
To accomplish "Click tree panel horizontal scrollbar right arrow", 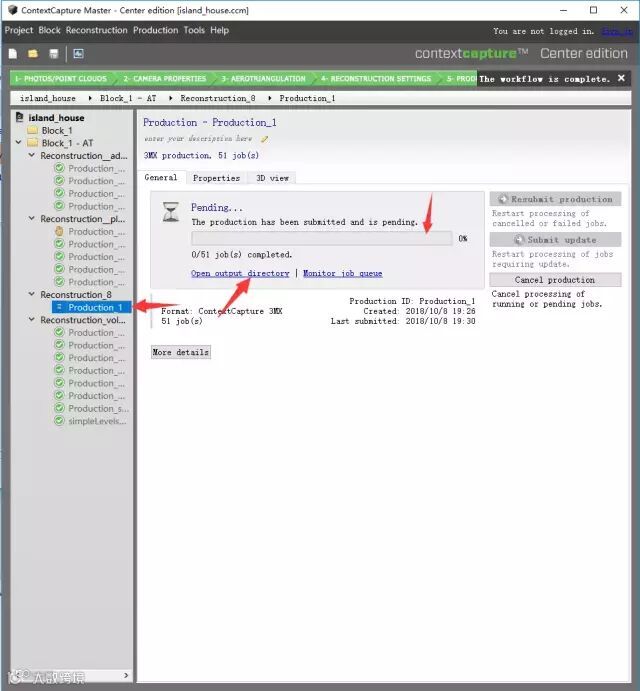I will click(126, 675).
